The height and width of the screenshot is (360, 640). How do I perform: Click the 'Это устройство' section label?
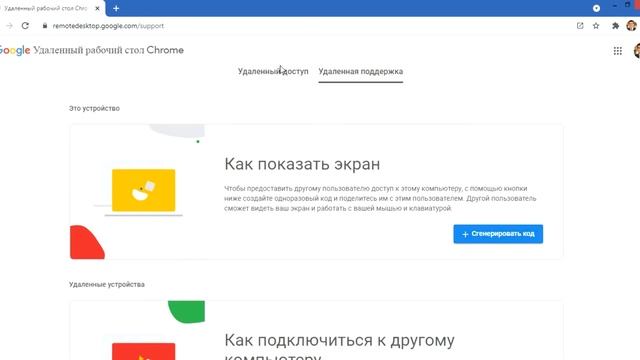(94, 109)
